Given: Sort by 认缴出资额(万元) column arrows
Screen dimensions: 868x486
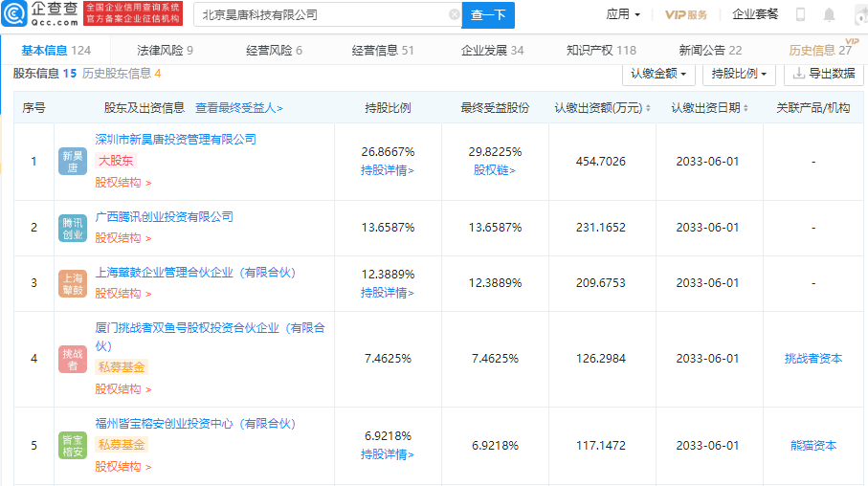Looking at the screenshot, I should pyautogui.click(x=648, y=108).
